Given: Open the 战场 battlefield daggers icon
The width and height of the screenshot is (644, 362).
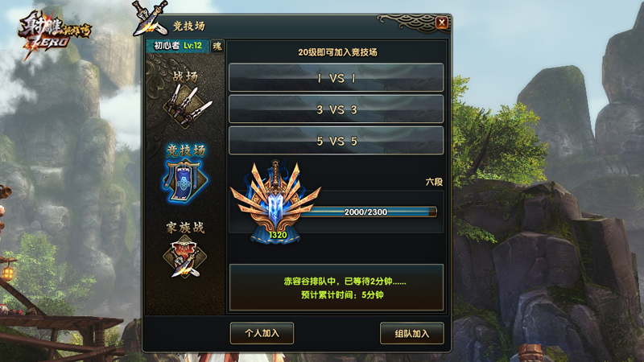Looking at the screenshot, I should [188, 106].
